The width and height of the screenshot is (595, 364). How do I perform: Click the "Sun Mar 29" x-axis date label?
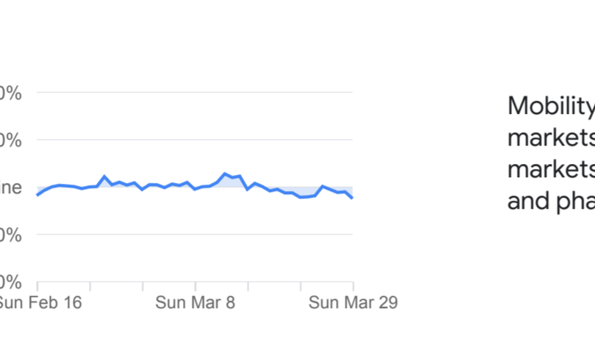(x=353, y=302)
